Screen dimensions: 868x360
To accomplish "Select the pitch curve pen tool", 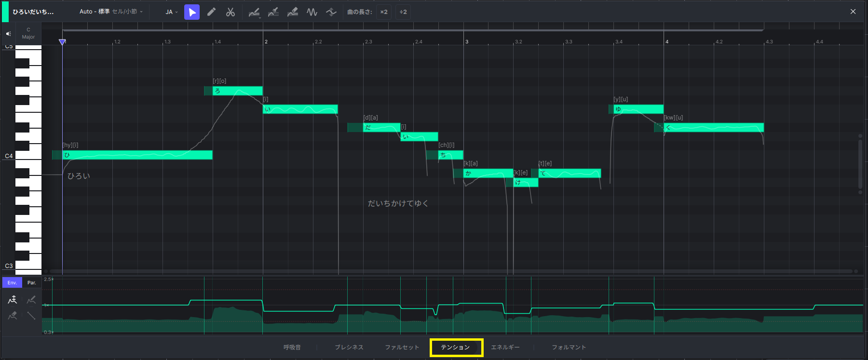I will click(254, 12).
